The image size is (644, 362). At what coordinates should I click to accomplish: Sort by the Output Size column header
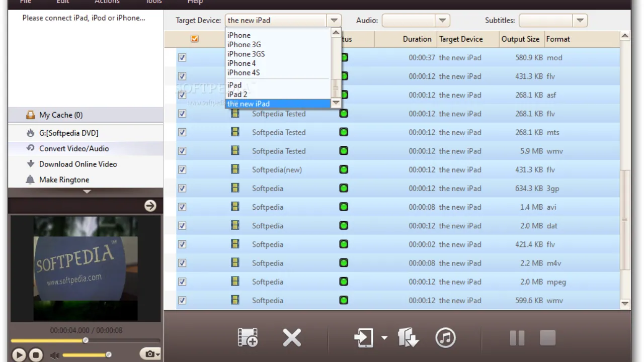(x=520, y=39)
